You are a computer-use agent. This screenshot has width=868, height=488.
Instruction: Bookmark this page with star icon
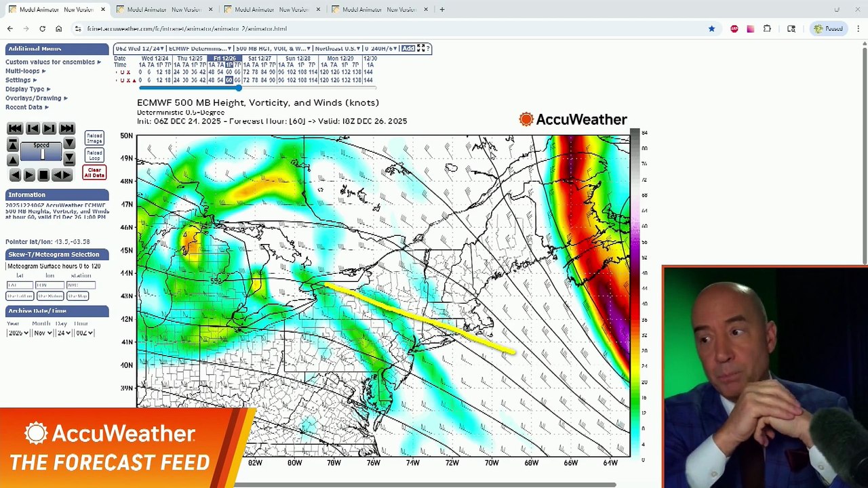(711, 28)
